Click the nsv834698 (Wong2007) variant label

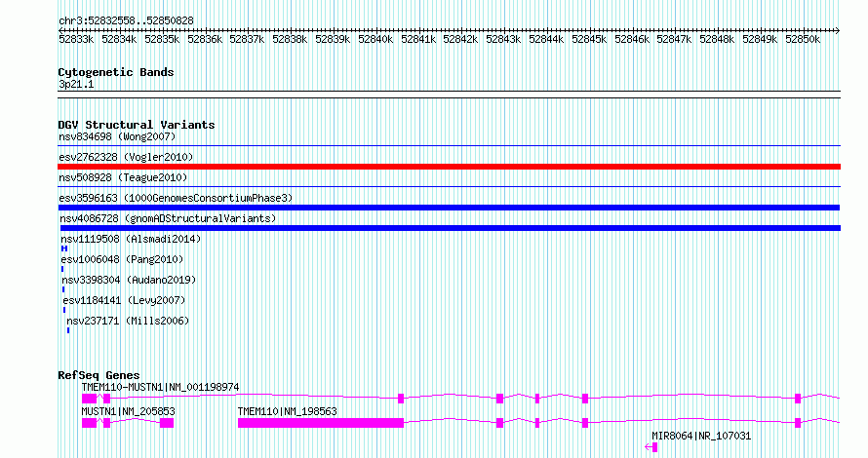117,136
